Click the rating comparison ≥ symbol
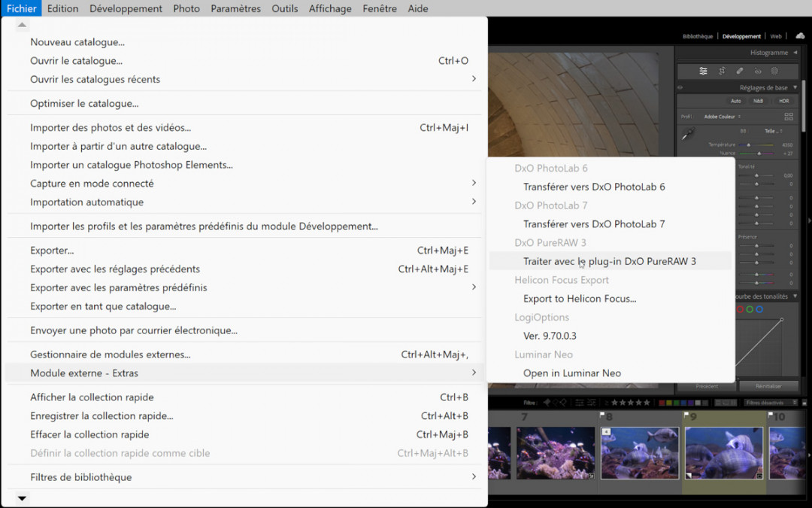Screen dimensions: 812x508 (607, 403)
